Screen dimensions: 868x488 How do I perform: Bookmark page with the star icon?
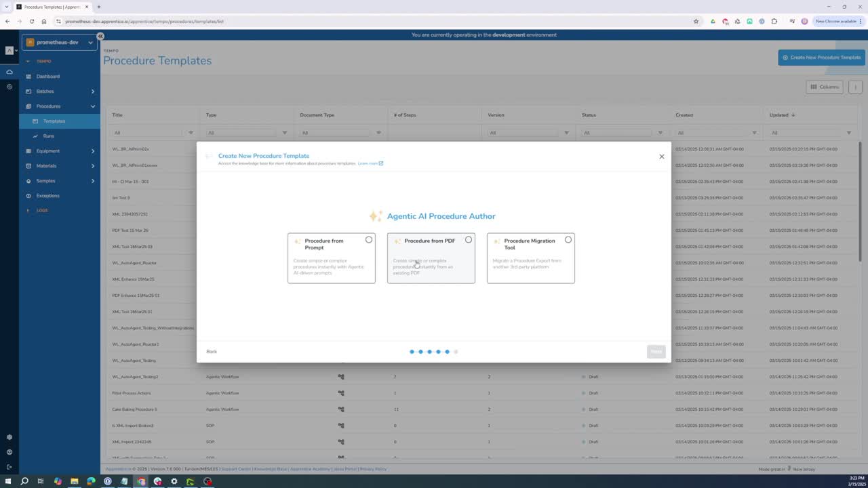[696, 21]
